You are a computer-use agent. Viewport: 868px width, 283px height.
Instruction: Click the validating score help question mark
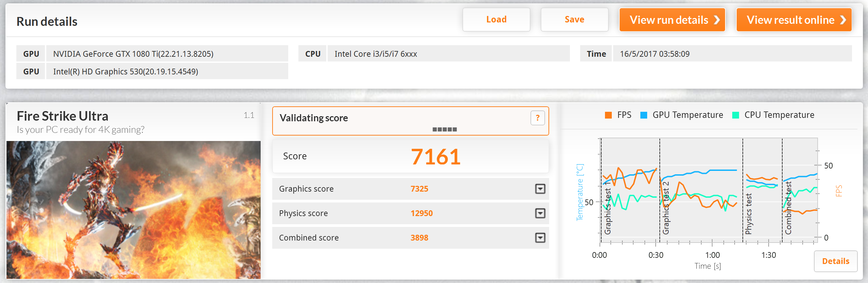pyautogui.click(x=538, y=118)
